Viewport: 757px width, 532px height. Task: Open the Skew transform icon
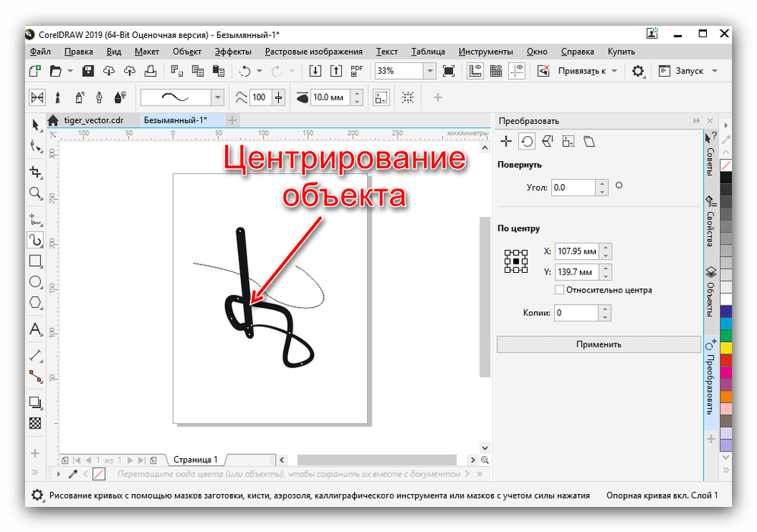pos(588,141)
